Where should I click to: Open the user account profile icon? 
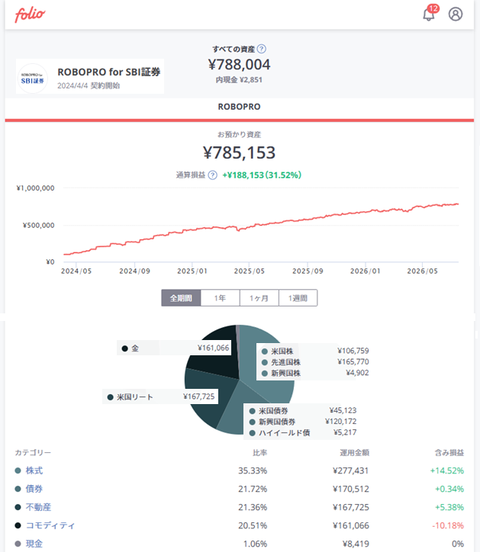455,14
